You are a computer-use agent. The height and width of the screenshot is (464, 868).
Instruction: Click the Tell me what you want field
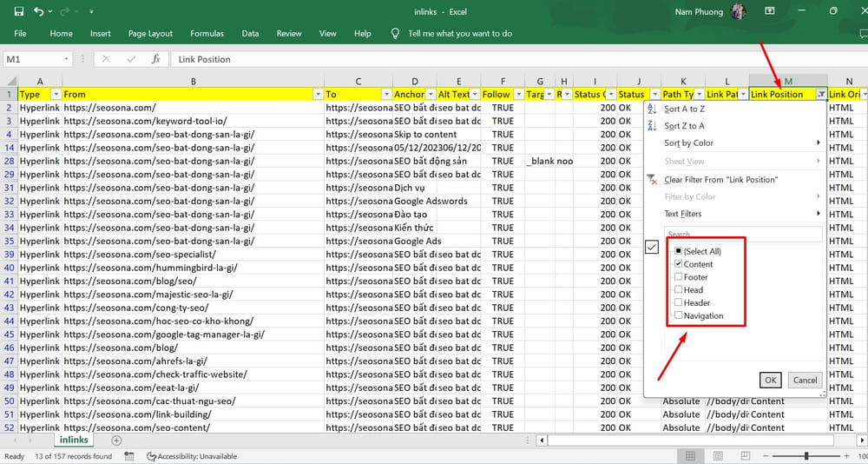click(x=460, y=33)
